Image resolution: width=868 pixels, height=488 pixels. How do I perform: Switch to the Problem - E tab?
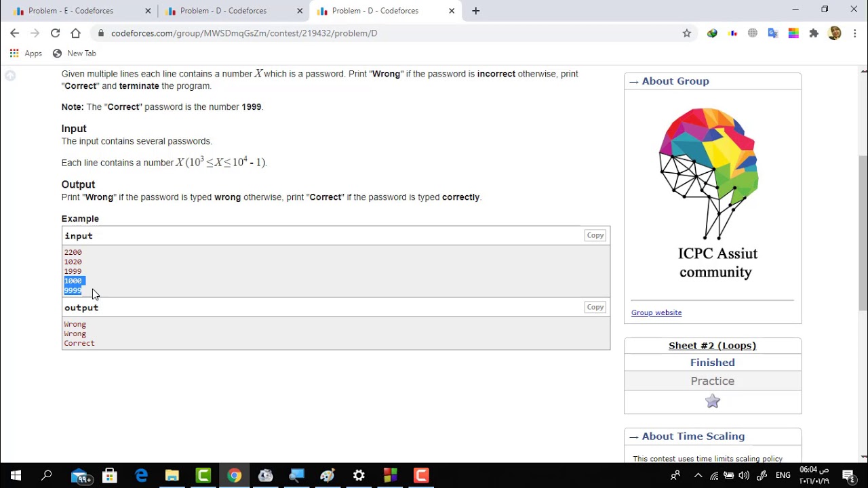(x=81, y=11)
